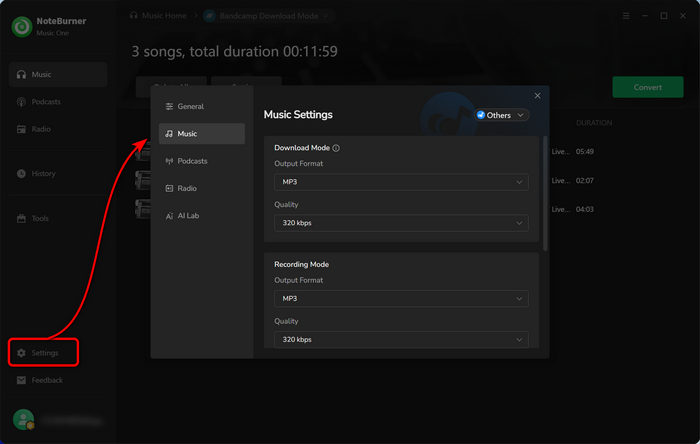Click the NoteBurner logo icon
Image resolution: width=700 pixels, height=444 pixels.
[22, 27]
